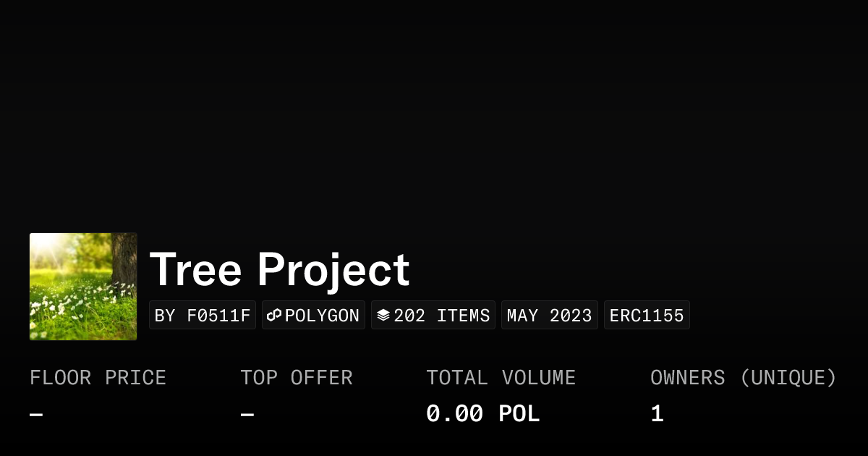Click the TOP OFFER label

point(297,378)
